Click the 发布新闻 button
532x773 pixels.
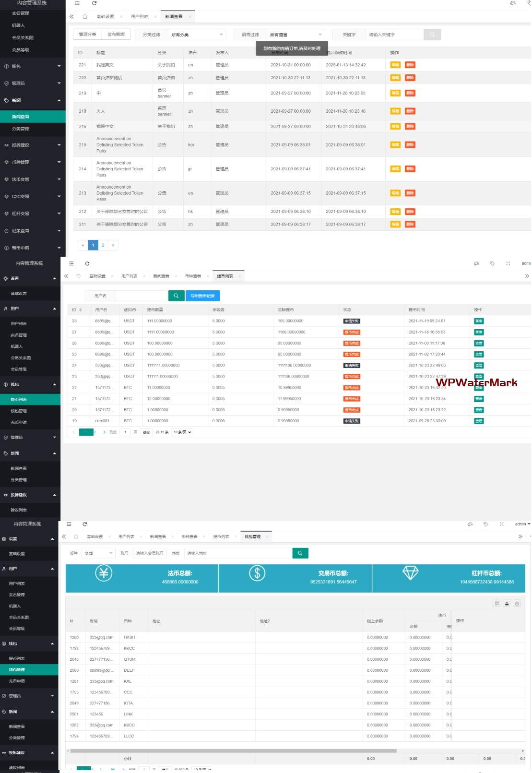(116, 35)
